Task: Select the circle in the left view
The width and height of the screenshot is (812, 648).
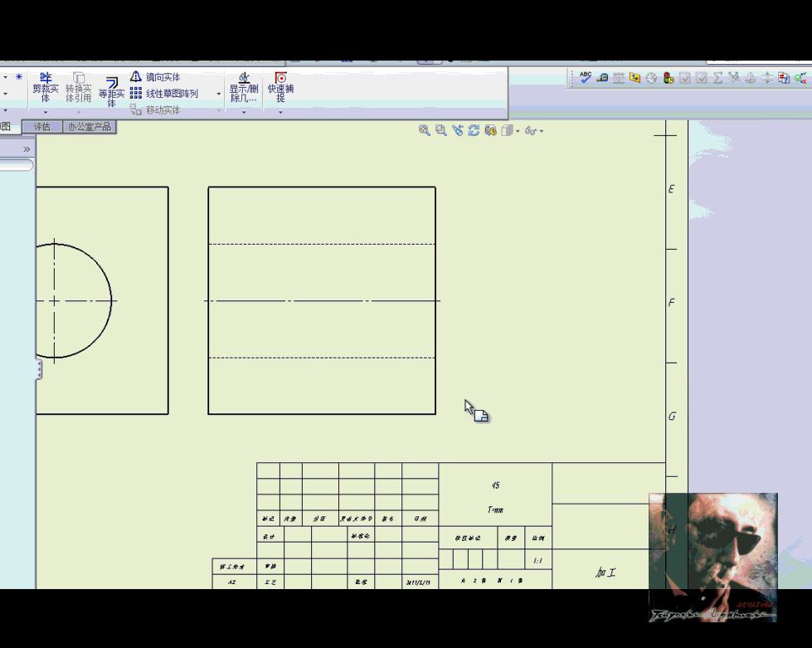Action: click(111, 300)
